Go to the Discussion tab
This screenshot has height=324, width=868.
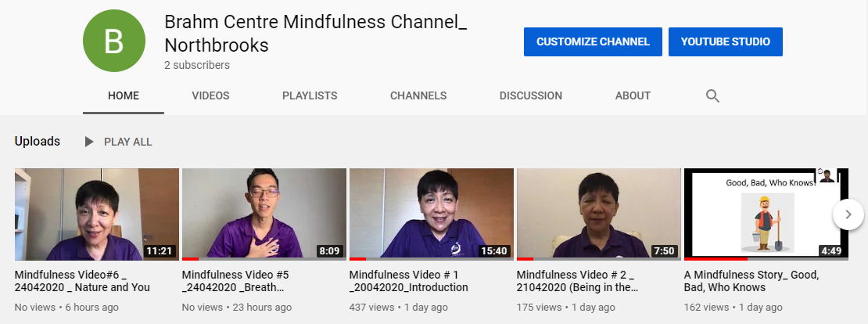tap(530, 95)
